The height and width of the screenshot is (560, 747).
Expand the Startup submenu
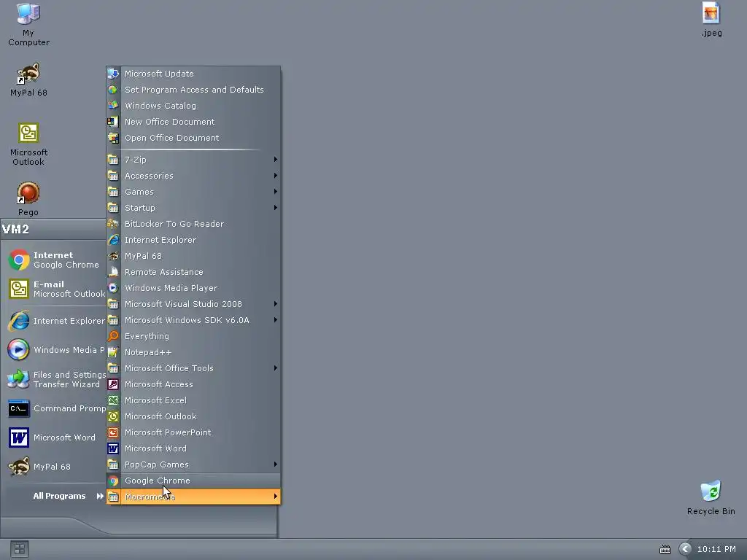tap(193, 208)
